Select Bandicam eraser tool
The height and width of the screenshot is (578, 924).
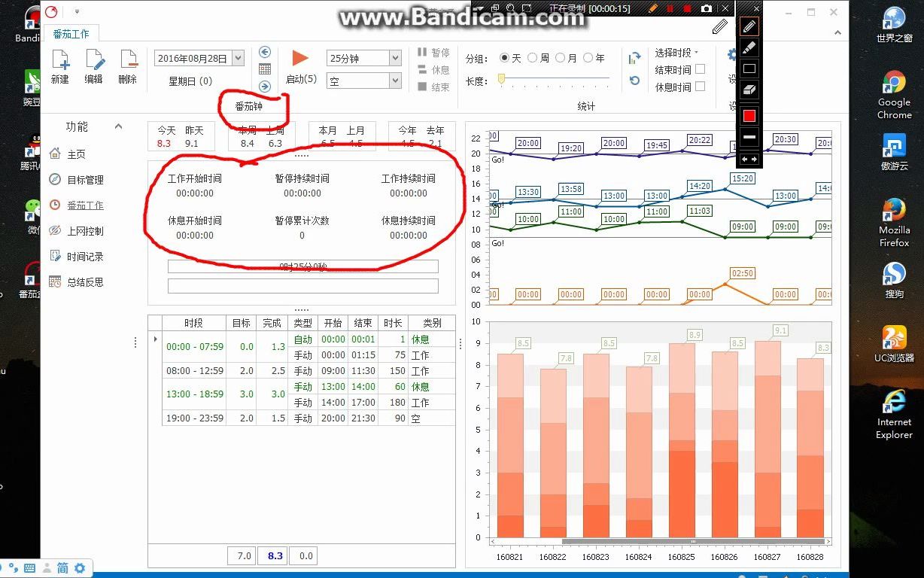point(749,90)
